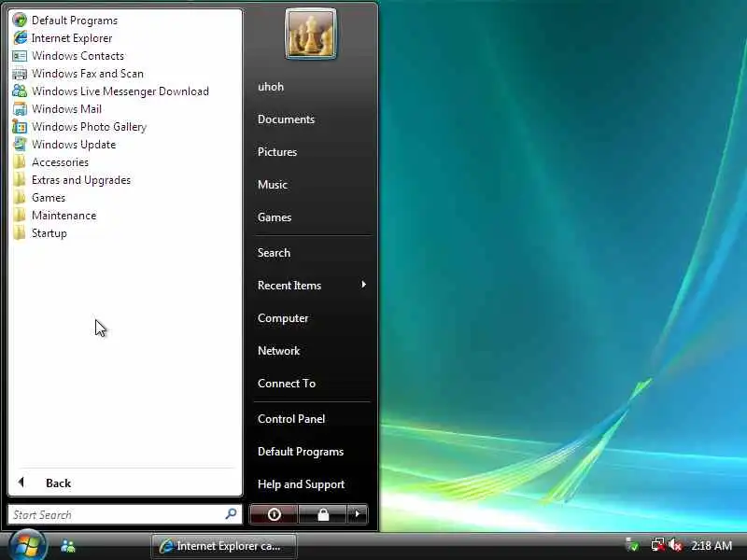Launch Internet Explorer via its text label
Screen dimensions: 747x560
(72, 38)
